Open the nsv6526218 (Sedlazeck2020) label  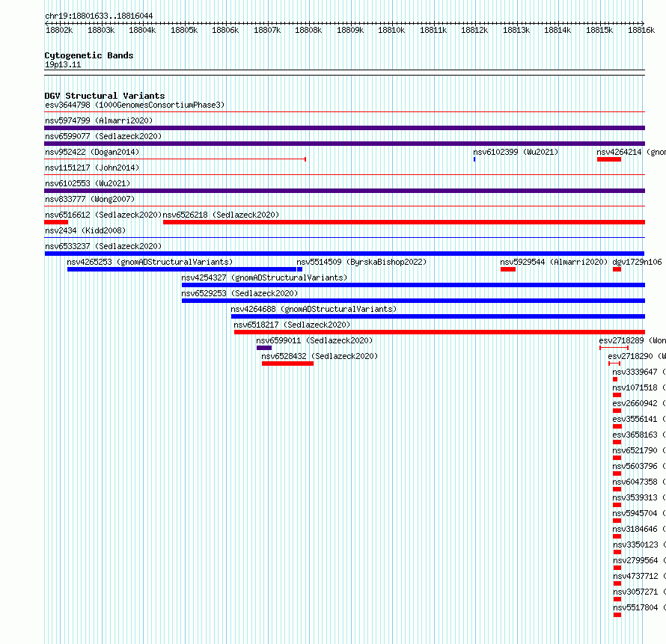pyautogui.click(x=221, y=215)
